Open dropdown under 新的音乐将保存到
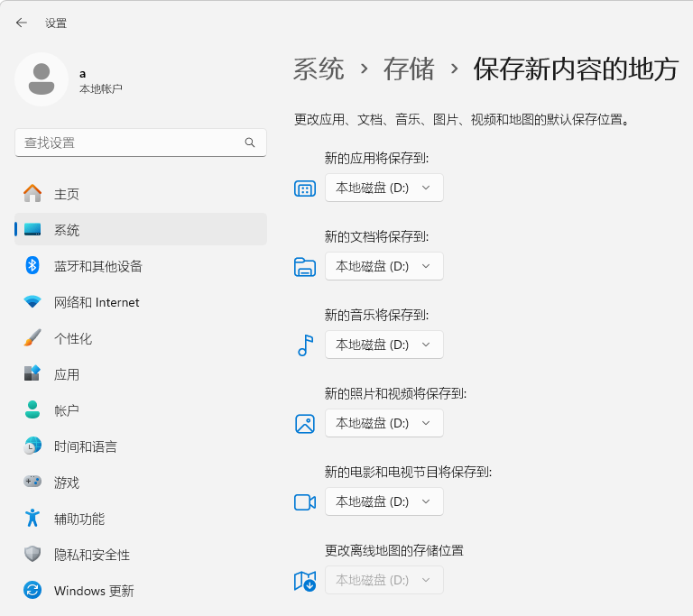Viewport: 693px width, 616px height. [384, 345]
